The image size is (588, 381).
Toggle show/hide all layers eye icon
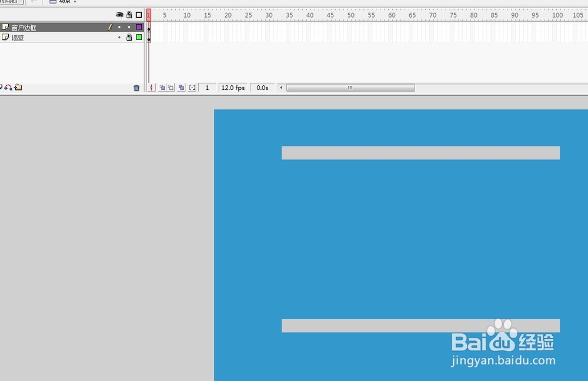click(x=119, y=15)
